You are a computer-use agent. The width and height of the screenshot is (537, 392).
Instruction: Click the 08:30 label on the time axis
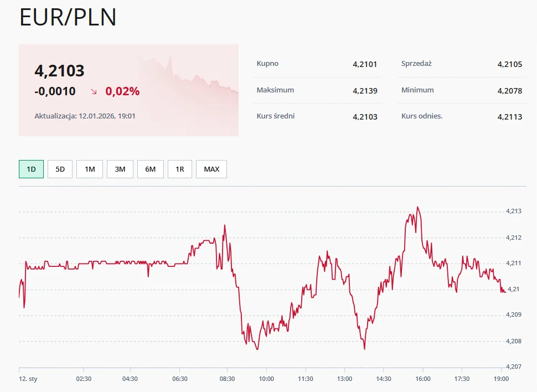point(227,379)
